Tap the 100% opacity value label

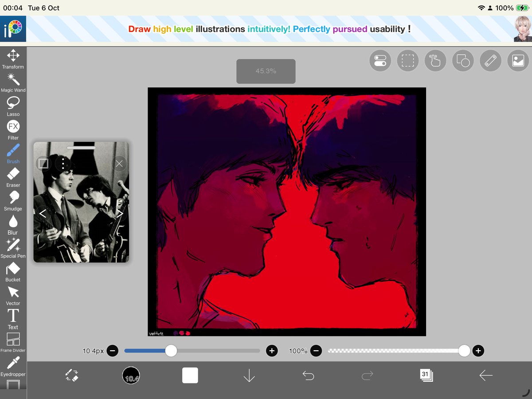(298, 351)
